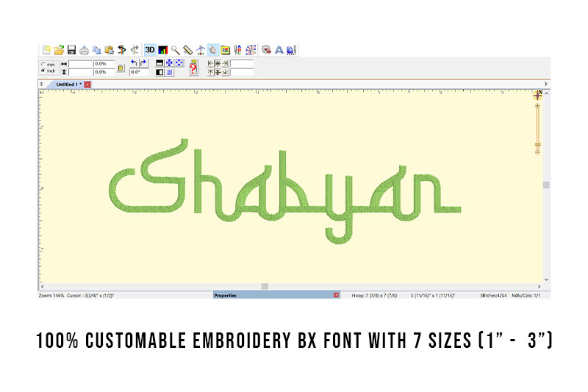Toggle the hand pan tool
Screen dimensions: 588x392
click(212, 50)
